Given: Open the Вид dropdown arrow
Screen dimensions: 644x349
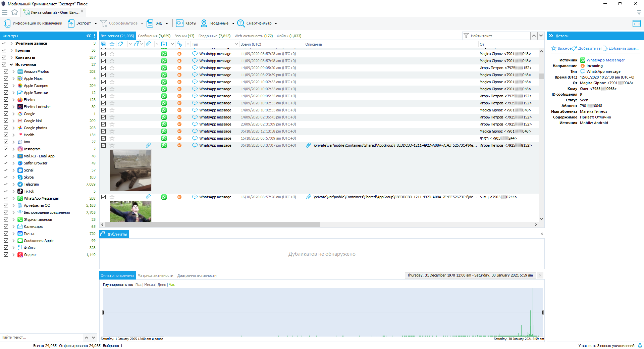Looking at the screenshot, I should pos(167,23).
